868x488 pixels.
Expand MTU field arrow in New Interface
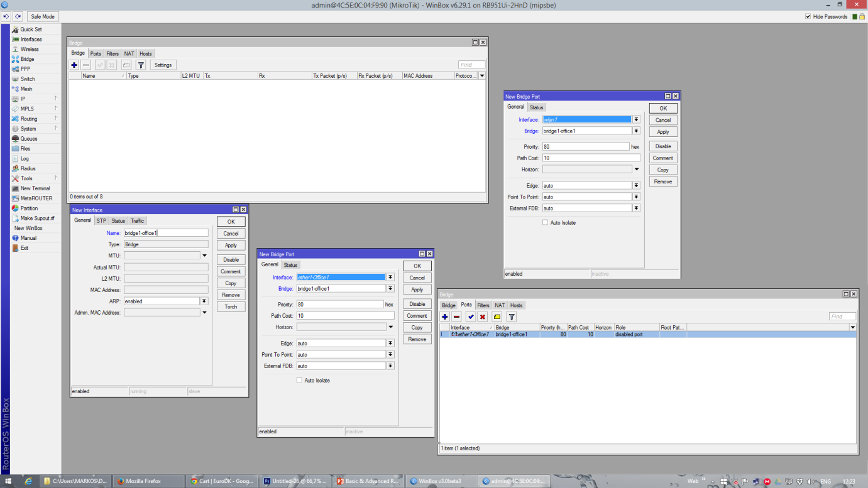click(x=204, y=256)
